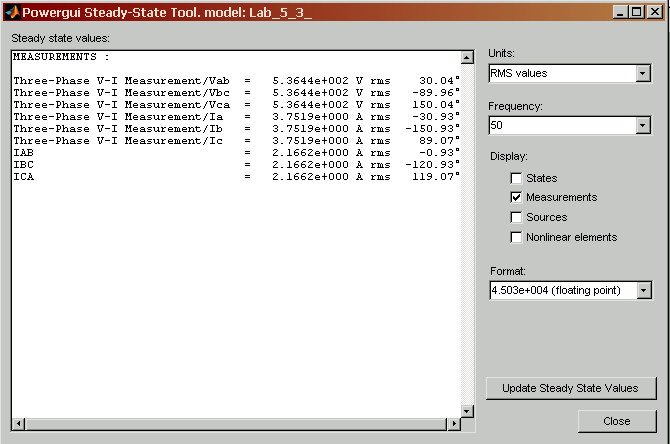Click the -150.93° angle value
The width and height of the screenshot is (670, 444).
click(432, 129)
